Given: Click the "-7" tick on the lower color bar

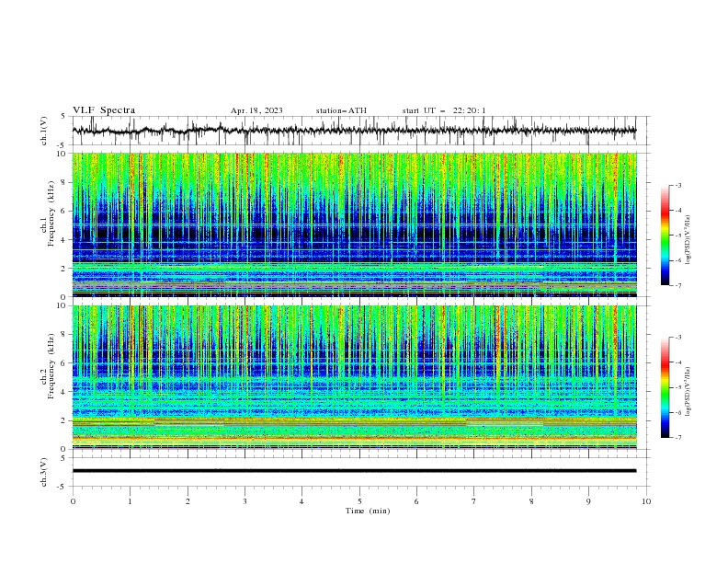Looking at the screenshot, I should tap(677, 438).
